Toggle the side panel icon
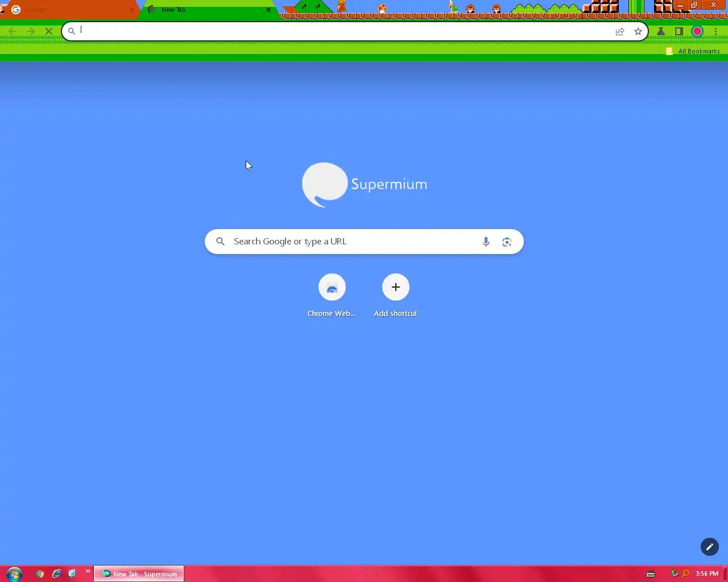 679,31
